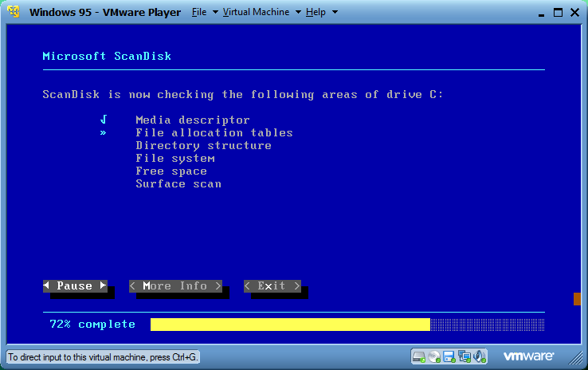Click the Exit button in ScanDisk
Image resolution: width=588 pixels, height=370 pixels.
tap(272, 286)
